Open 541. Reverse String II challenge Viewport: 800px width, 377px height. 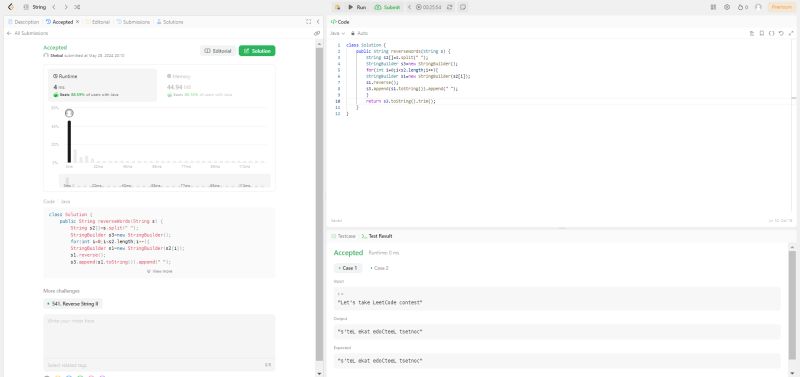(x=73, y=304)
